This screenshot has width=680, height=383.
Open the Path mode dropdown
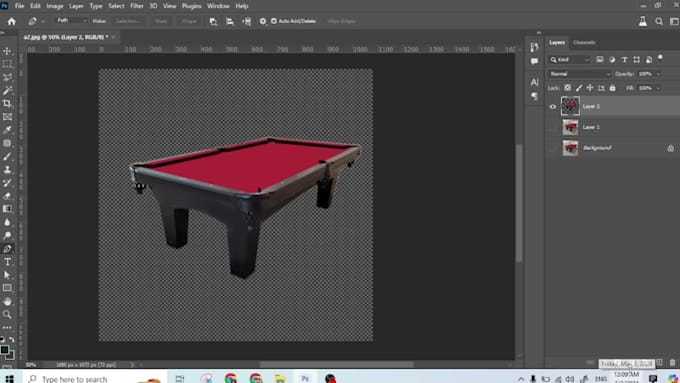[72, 21]
